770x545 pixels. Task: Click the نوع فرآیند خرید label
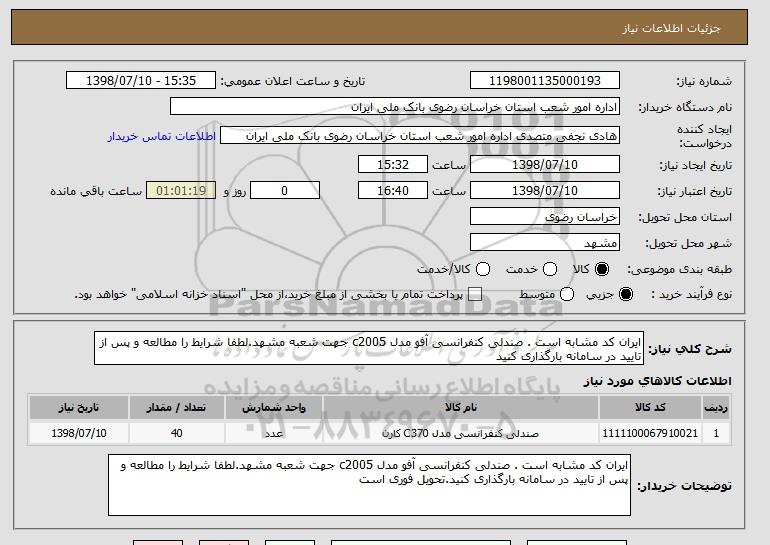691,294
